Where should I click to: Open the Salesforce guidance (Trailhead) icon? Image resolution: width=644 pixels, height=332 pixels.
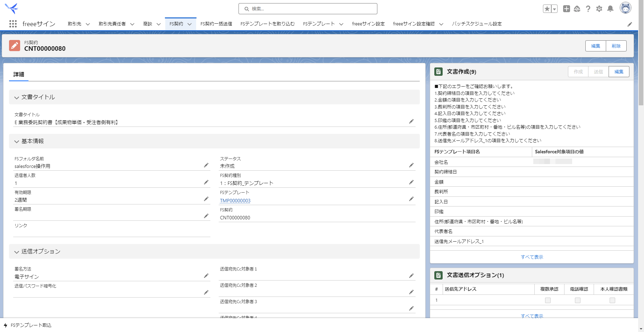click(577, 9)
